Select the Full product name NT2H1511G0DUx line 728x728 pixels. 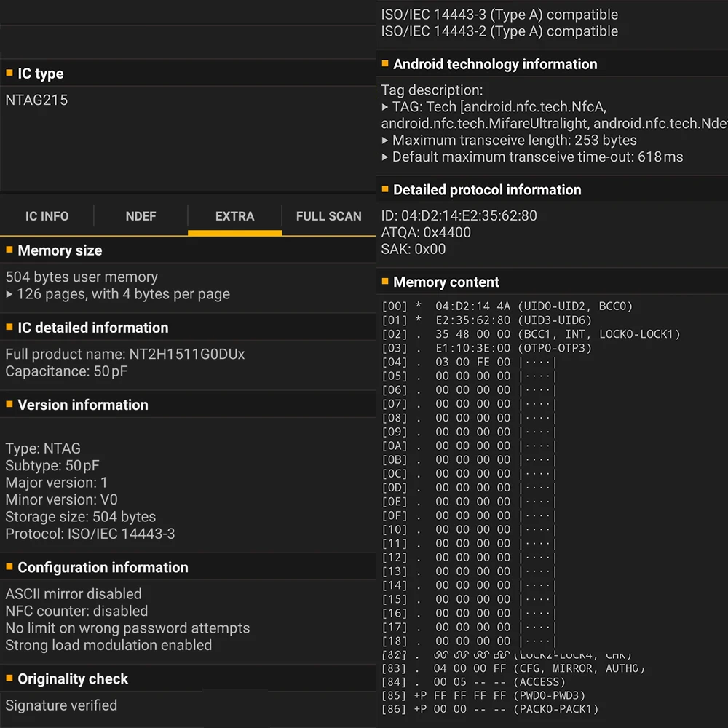click(x=125, y=355)
